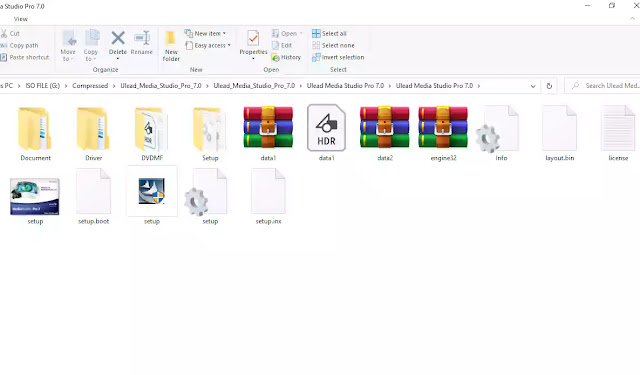
Task: Click Paste shortcut in the ribbon
Action: pyautogui.click(x=24, y=57)
